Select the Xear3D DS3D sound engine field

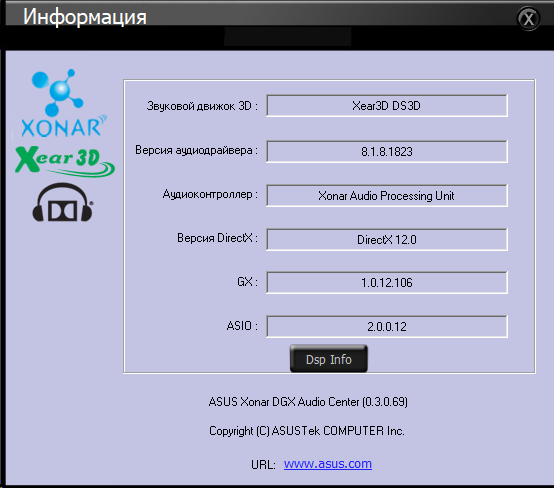point(387,106)
